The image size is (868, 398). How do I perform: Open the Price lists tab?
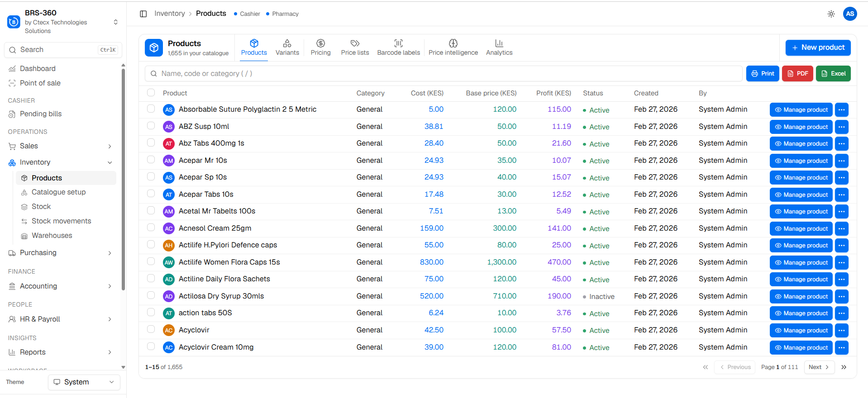point(355,47)
